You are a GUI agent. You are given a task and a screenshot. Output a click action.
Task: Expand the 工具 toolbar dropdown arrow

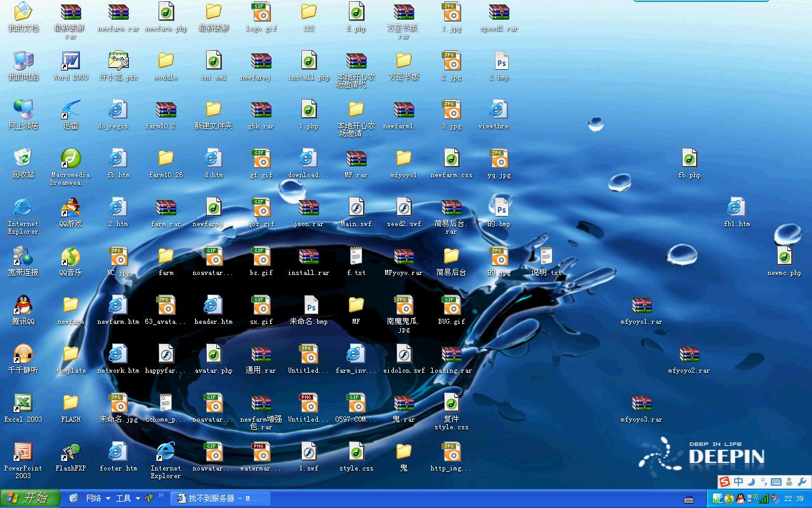click(138, 498)
